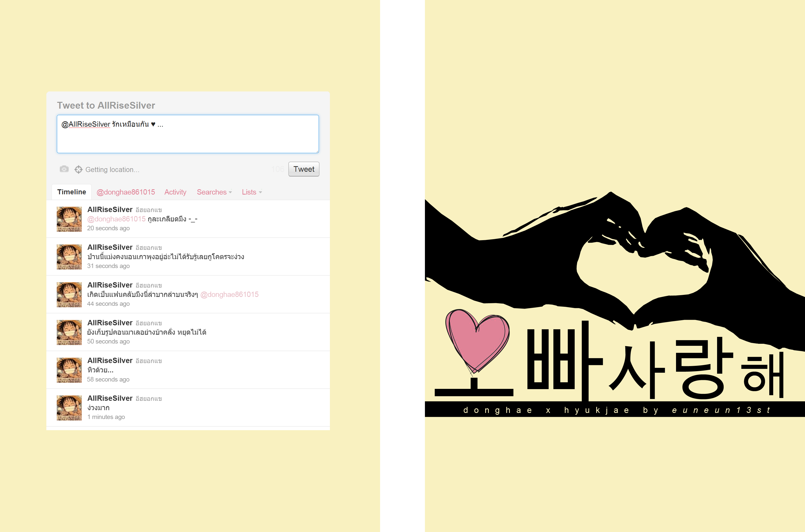Open the Activity tab

click(175, 192)
